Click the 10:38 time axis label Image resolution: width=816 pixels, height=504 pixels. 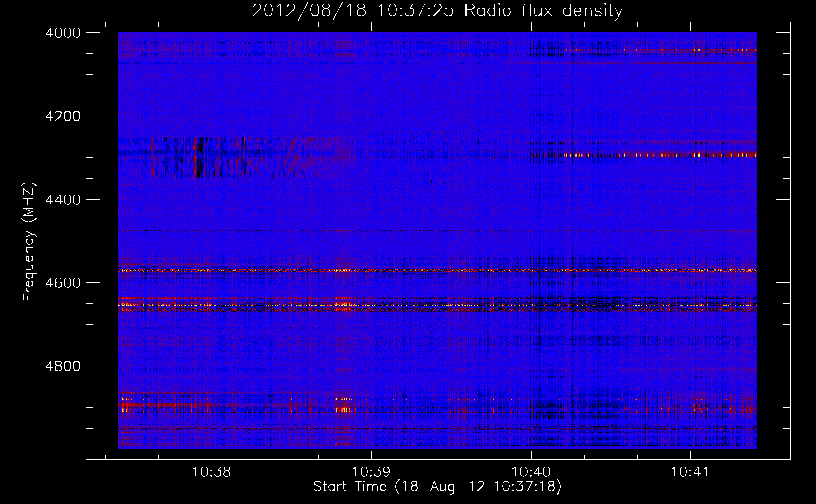click(x=212, y=472)
